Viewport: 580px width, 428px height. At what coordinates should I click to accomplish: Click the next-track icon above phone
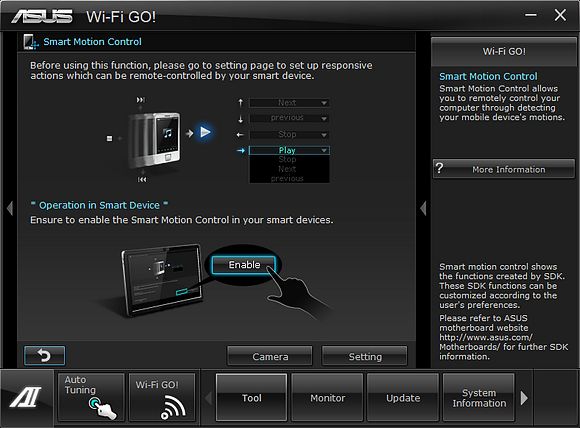141,100
